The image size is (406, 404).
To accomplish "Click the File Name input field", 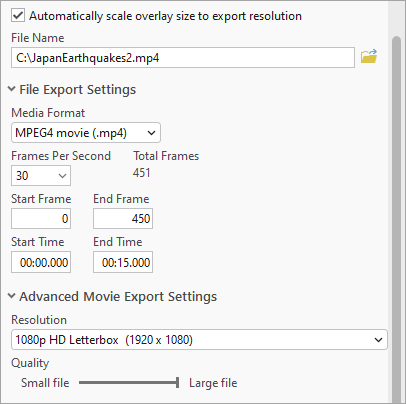I will tap(183, 58).
